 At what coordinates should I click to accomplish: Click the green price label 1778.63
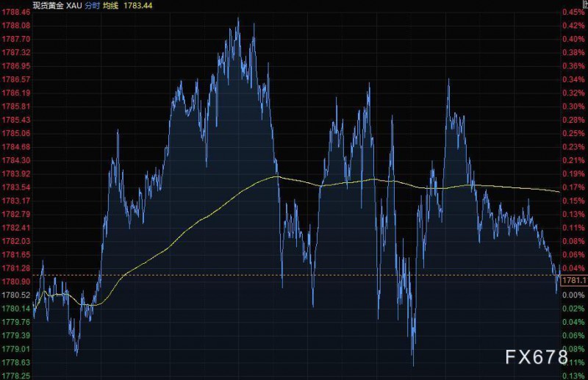click(x=15, y=362)
